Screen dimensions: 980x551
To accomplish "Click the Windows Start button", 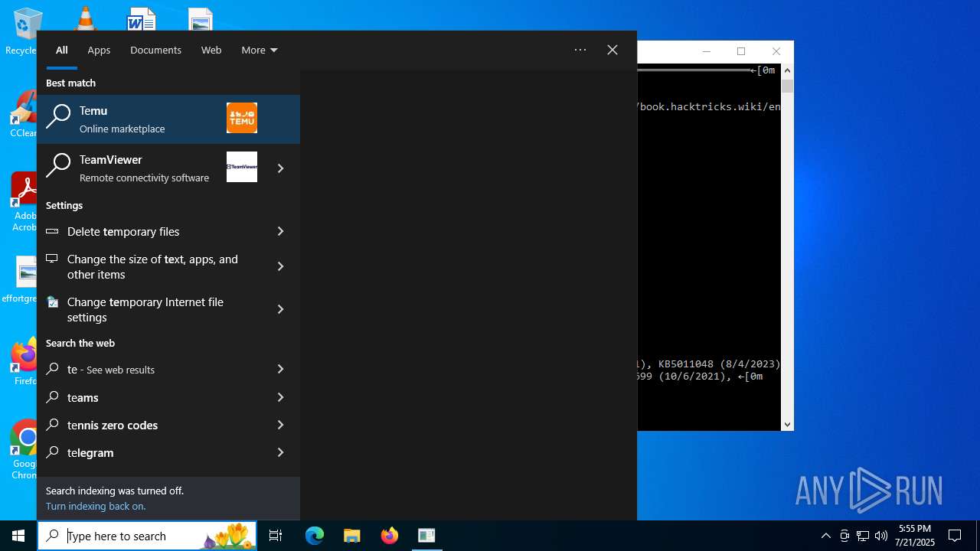I will (18, 536).
